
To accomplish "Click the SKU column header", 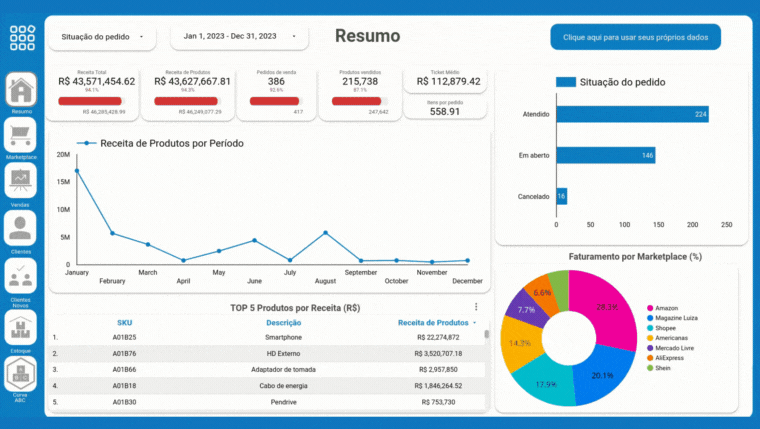I will tap(124, 323).
